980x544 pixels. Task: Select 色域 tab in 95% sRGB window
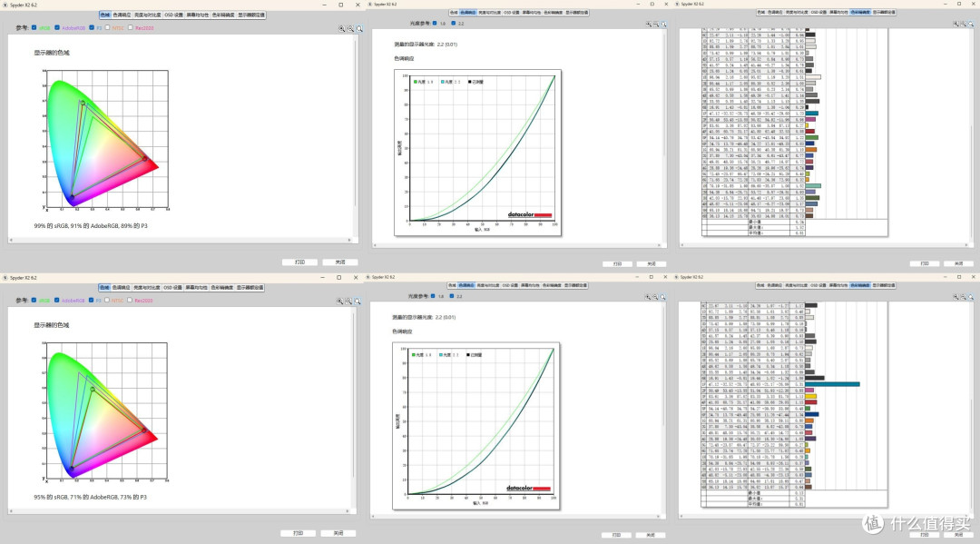click(x=104, y=287)
